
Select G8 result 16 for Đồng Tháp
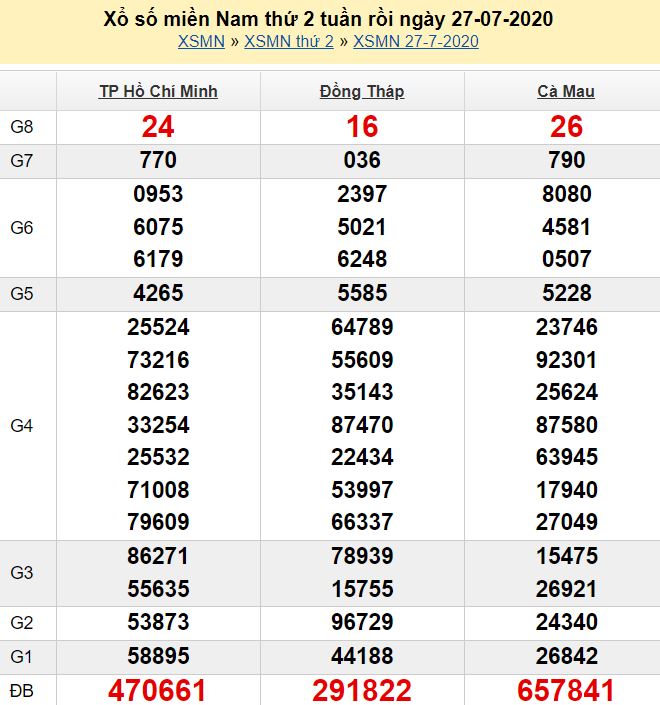click(362, 127)
